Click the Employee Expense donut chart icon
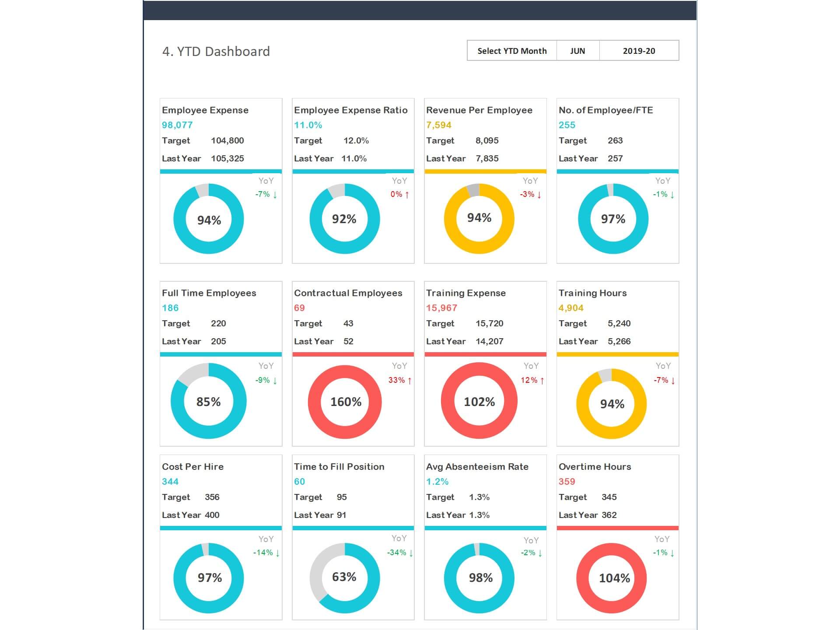The width and height of the screenshot is (840, 630). pos(209,217)
